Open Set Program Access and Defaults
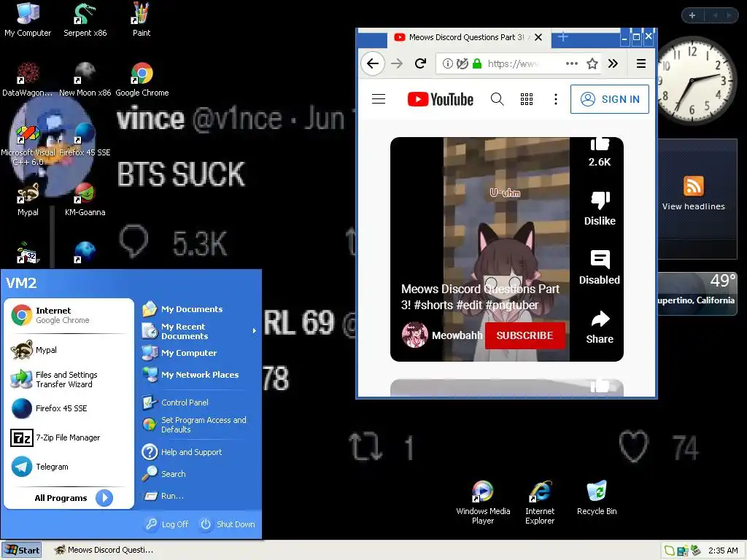Viewport: 747px width, 560px height. (199, 424)
